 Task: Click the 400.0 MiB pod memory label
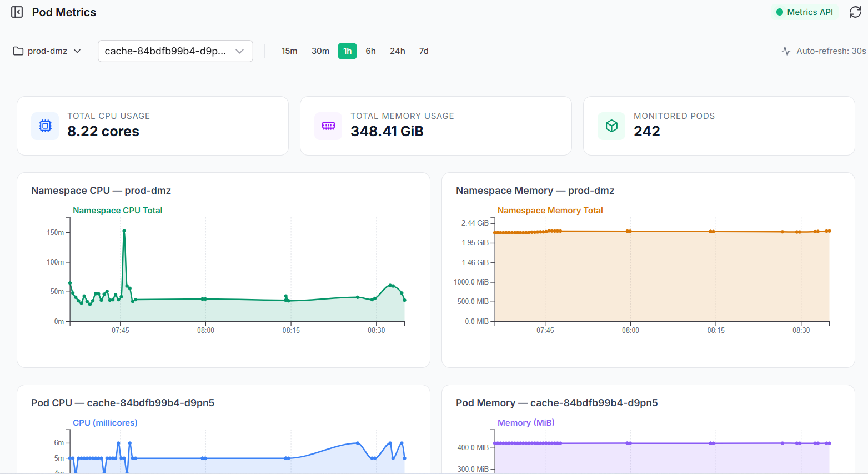pyautogui.click(x=473, y=448)
